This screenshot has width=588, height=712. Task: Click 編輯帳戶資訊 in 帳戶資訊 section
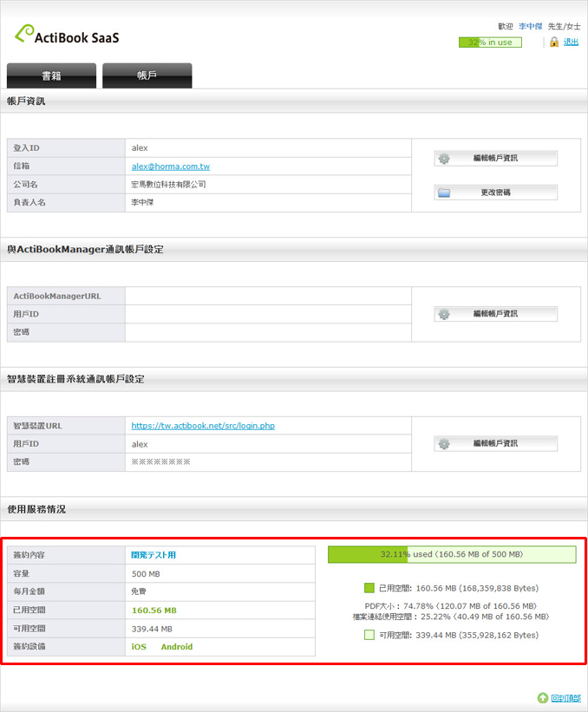(495, 158)
